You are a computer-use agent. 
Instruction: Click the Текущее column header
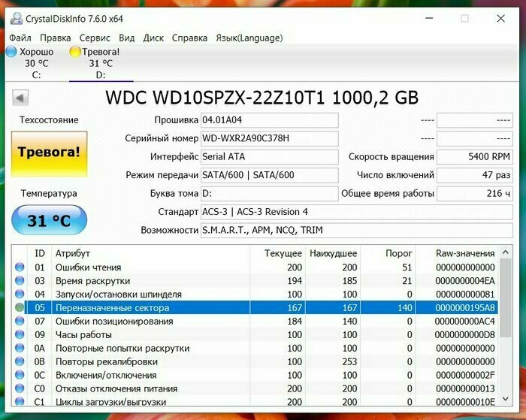pyautogui.click(x=277, y=253)
